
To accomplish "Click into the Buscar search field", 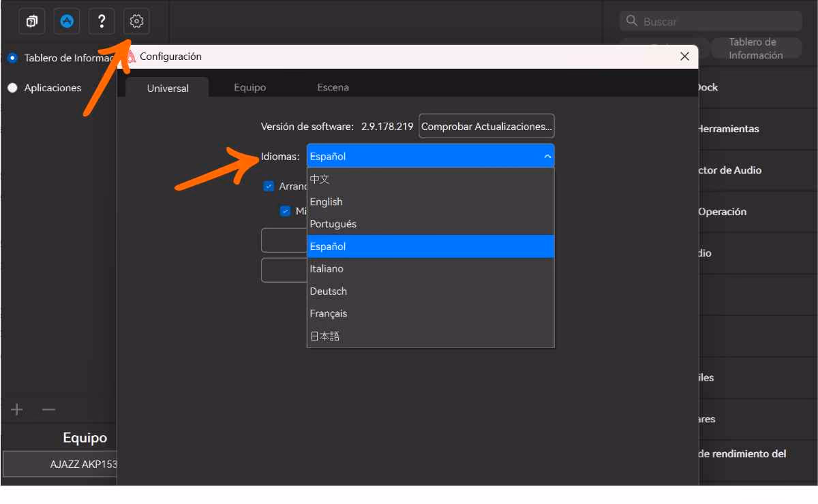I will (711, 21).
